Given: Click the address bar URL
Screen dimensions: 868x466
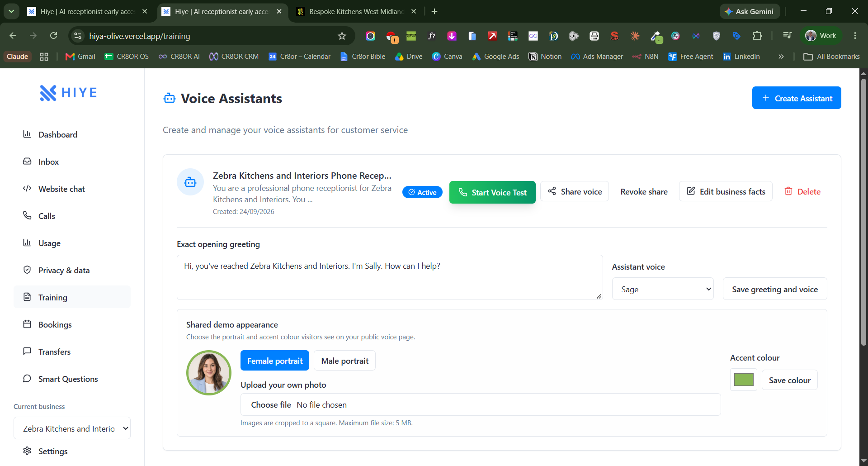Looking at the screenshot, I should click(140, 36).
